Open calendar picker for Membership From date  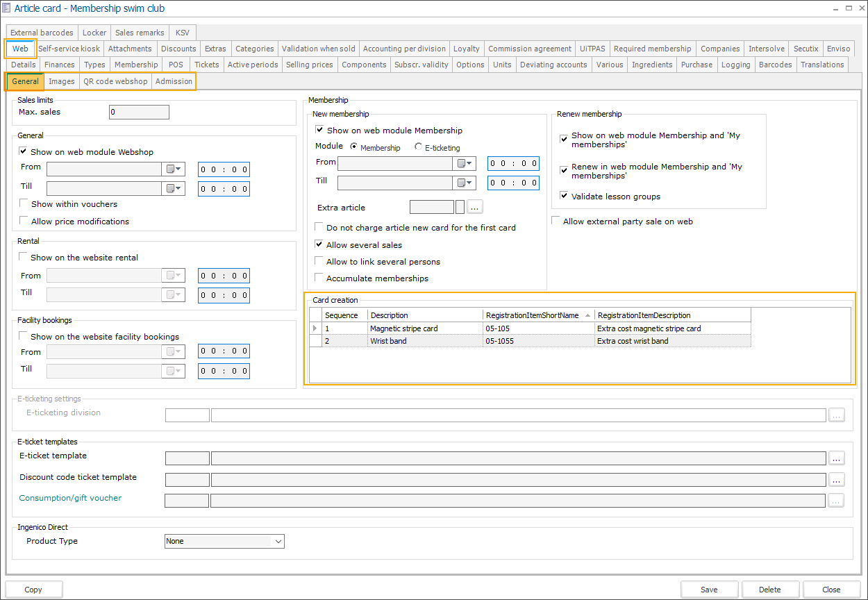(464, 164)
